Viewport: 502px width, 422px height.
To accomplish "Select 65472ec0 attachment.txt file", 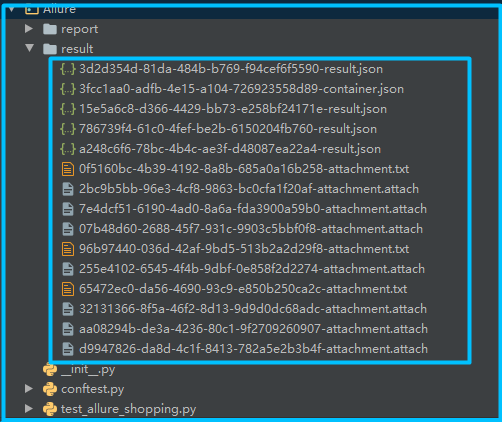I will [243, 289].
